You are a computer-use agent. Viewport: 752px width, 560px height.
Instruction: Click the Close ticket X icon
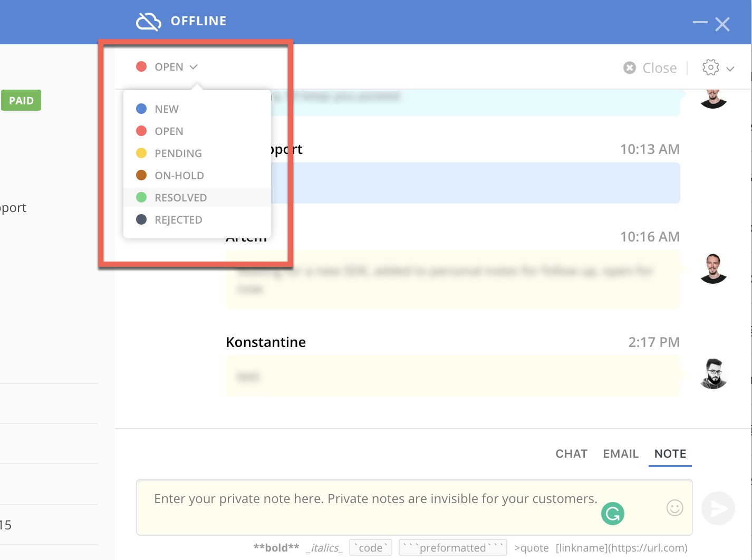click(629, 68)
